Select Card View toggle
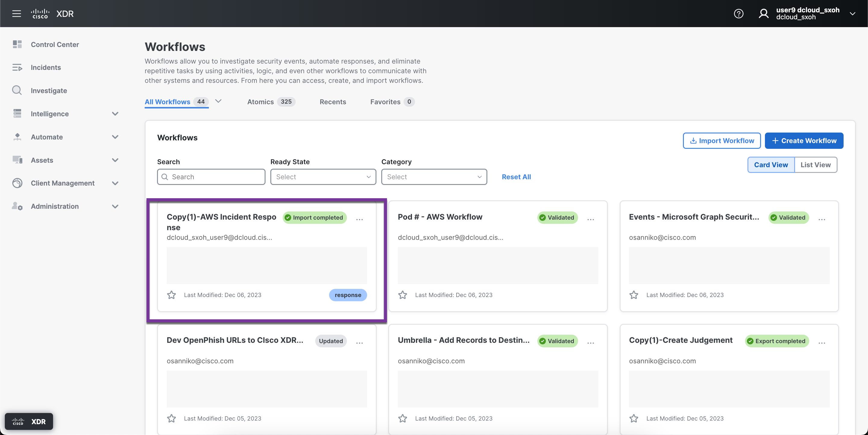Image resolution: width=868 pixels, height=435 pixels. click(771, 165)
